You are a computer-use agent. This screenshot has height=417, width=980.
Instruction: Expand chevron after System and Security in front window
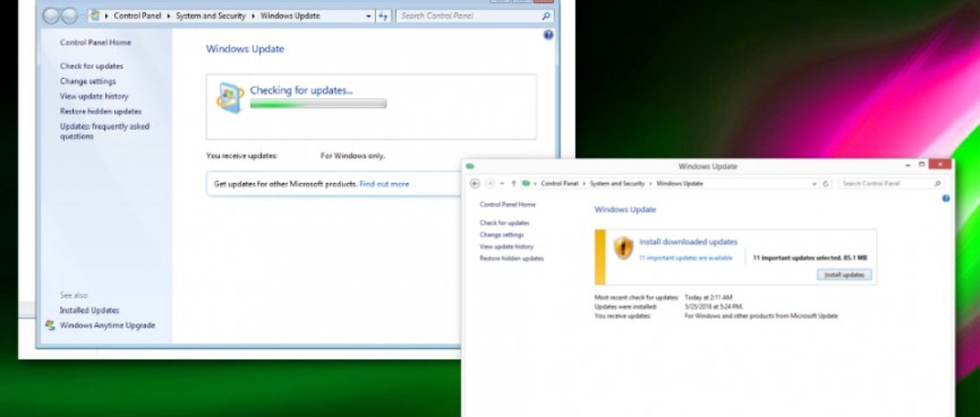651,183
